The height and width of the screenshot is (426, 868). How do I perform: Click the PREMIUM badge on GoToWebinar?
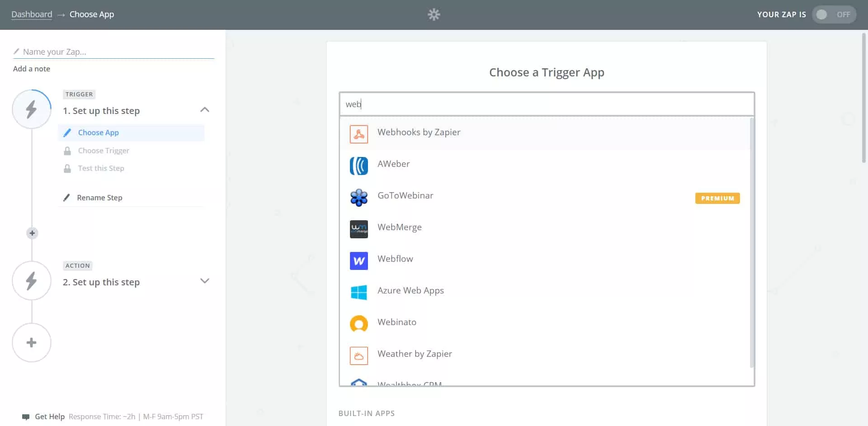[717, 198]
